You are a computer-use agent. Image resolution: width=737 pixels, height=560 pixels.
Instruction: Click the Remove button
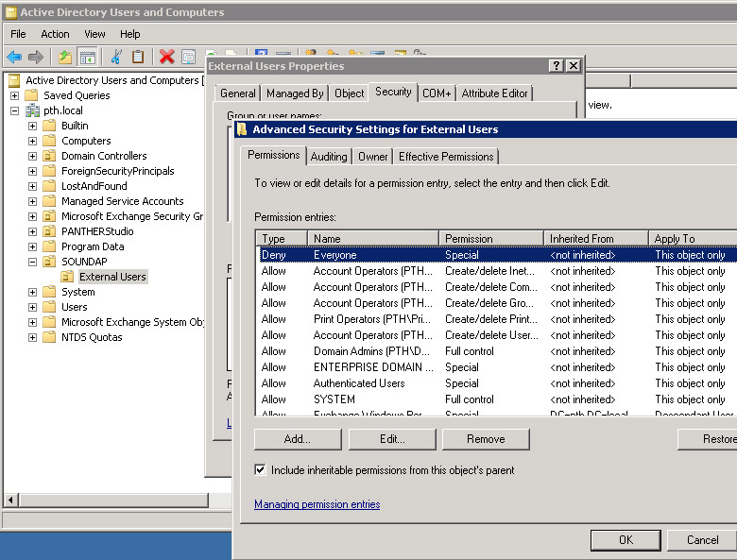pos(486,439)
